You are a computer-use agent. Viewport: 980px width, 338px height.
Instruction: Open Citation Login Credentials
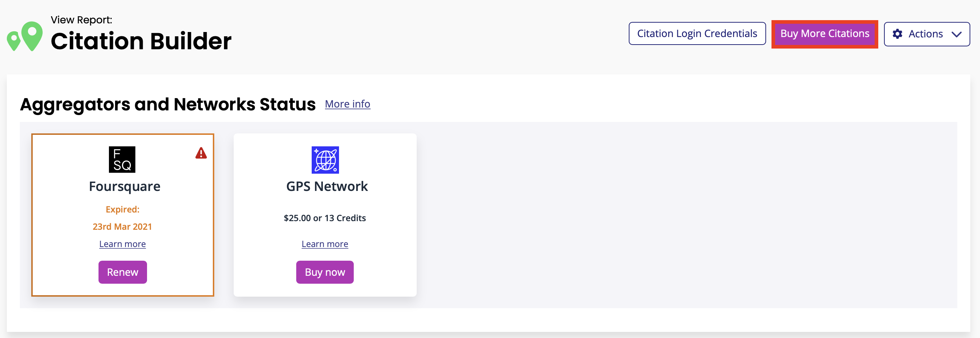point(697,33)
